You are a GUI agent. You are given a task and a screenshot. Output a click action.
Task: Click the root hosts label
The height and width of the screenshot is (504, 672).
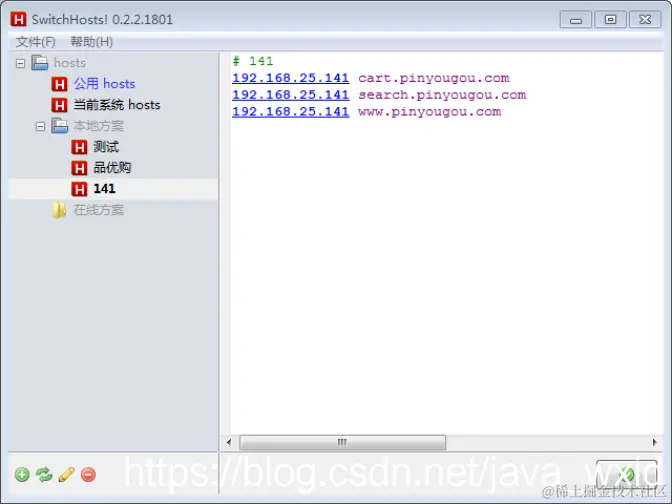(70, 63)
